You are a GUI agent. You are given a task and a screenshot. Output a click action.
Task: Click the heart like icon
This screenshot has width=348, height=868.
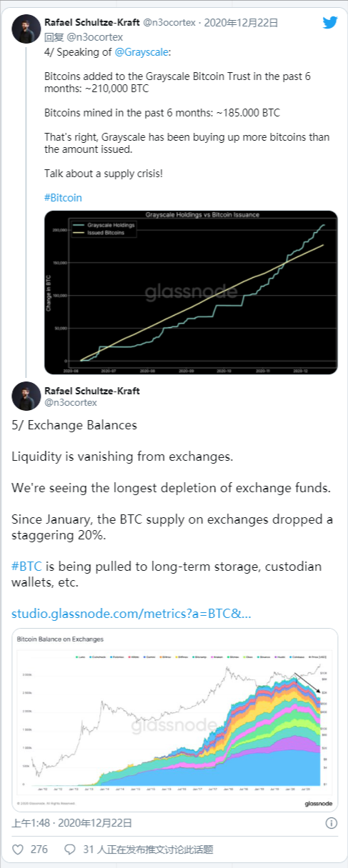pos(18,849)
